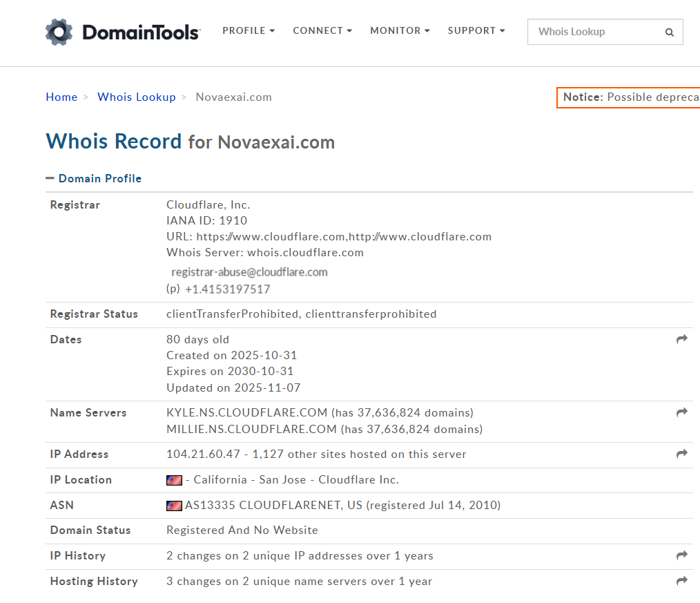Click the share arrow in the IP History row
The height and width of the screenshot is (603, 700).
(681, 555)
